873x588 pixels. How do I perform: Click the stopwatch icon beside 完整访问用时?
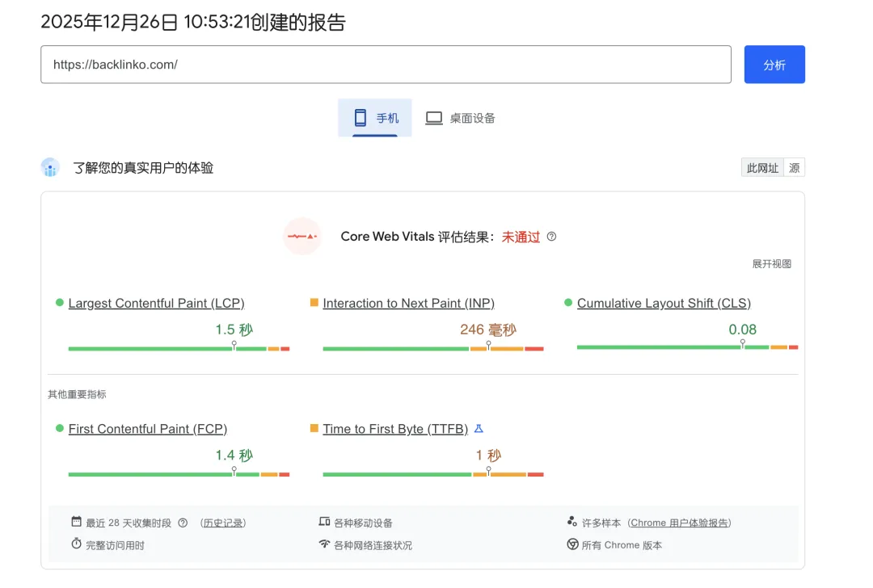point(77,544)
